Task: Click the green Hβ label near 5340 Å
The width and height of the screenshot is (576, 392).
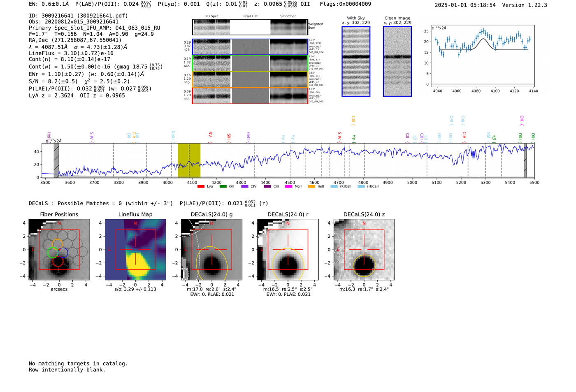Action: [x=494, y=139]
